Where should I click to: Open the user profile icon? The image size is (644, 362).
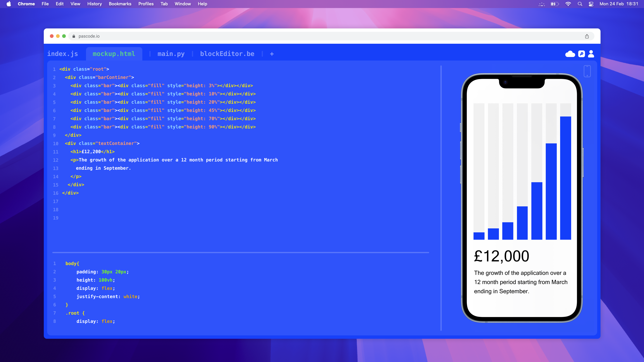coord(591,54)
